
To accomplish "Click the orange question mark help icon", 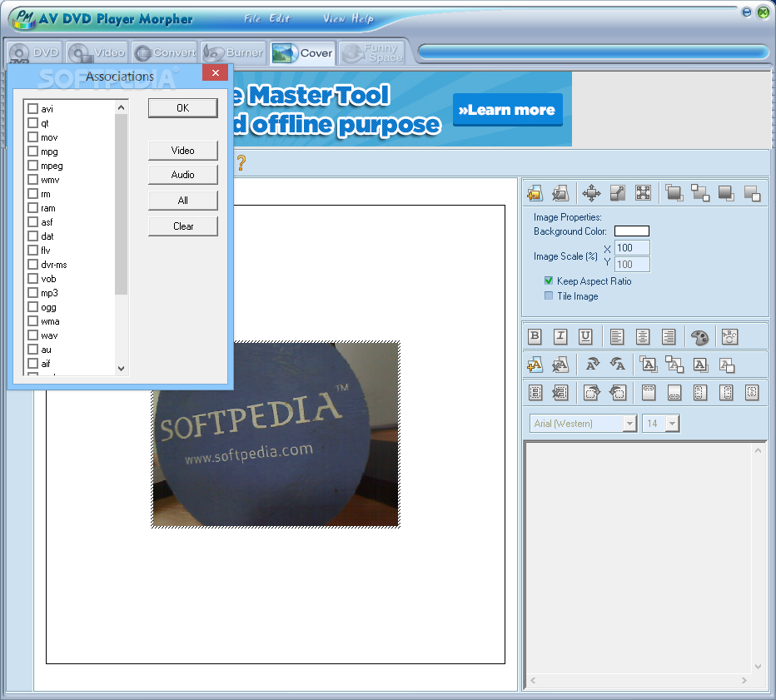I will (241, 163).
